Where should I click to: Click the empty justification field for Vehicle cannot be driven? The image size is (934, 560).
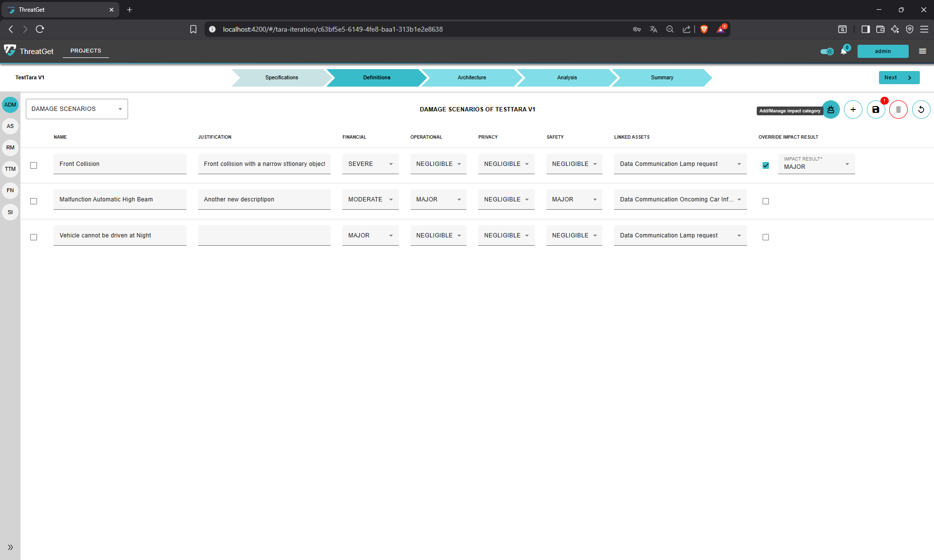click(264, 235)
